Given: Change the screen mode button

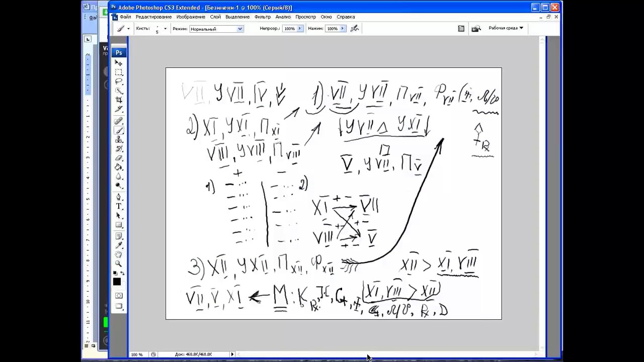Looking at the screenshot, I should point(119,306).
